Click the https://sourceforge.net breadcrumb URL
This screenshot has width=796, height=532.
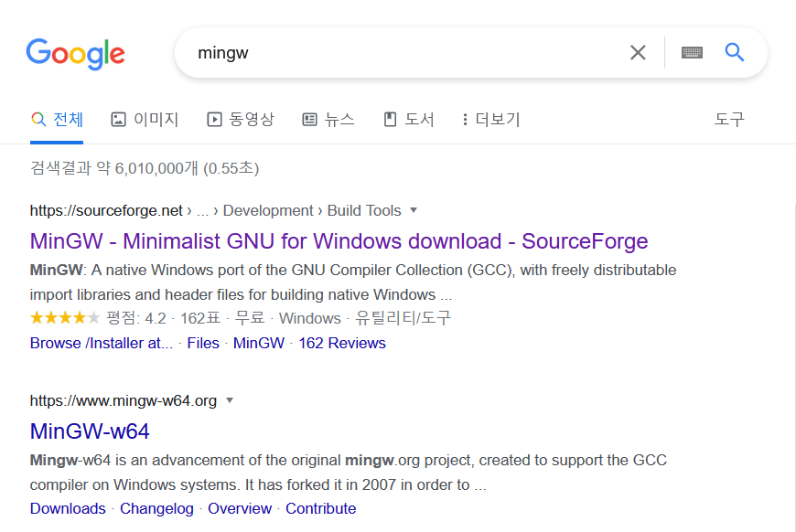(106, 210)
